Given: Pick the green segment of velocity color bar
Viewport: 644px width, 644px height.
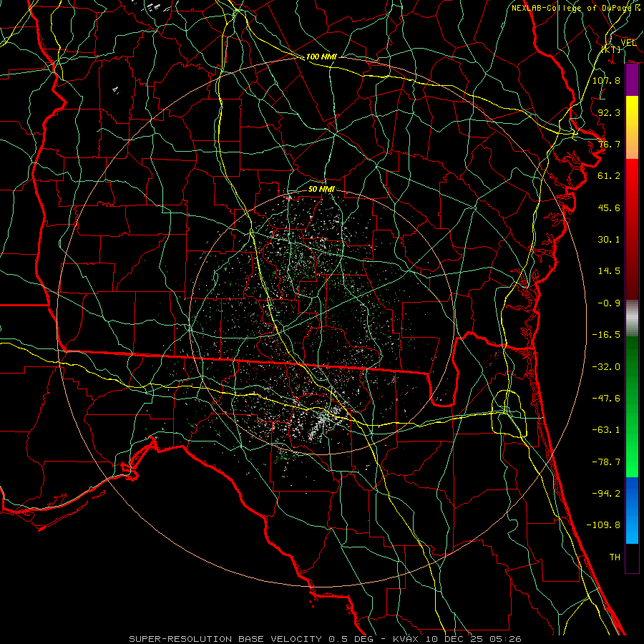Looking at the screenshot, I should (x=632, y=406).
